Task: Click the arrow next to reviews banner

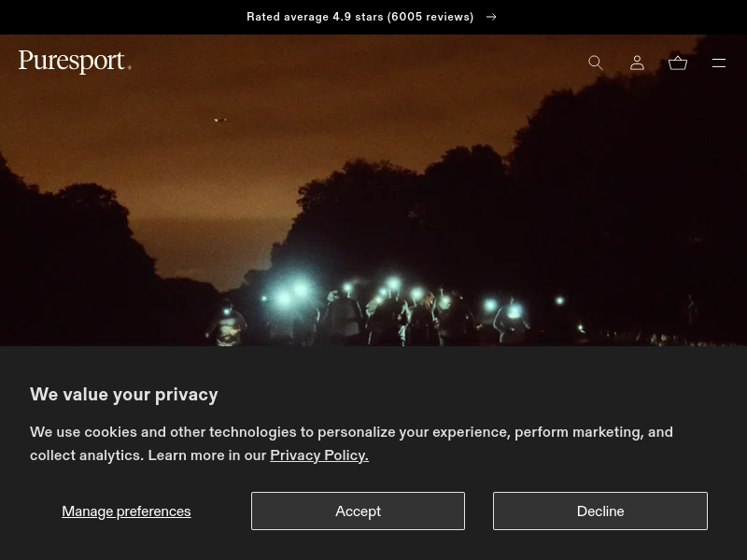Action: [x=491, y=17]
